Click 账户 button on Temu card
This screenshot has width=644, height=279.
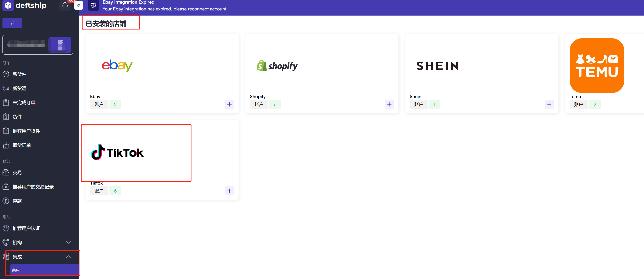tap(579, 104)
